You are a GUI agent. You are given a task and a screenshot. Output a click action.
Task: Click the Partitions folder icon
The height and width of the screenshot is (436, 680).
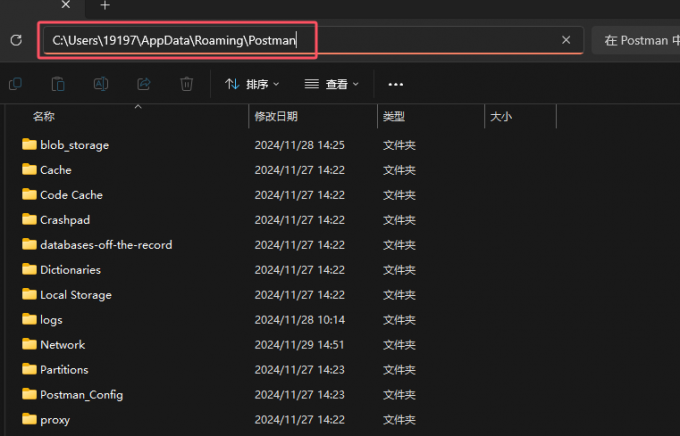pos(29,369)
